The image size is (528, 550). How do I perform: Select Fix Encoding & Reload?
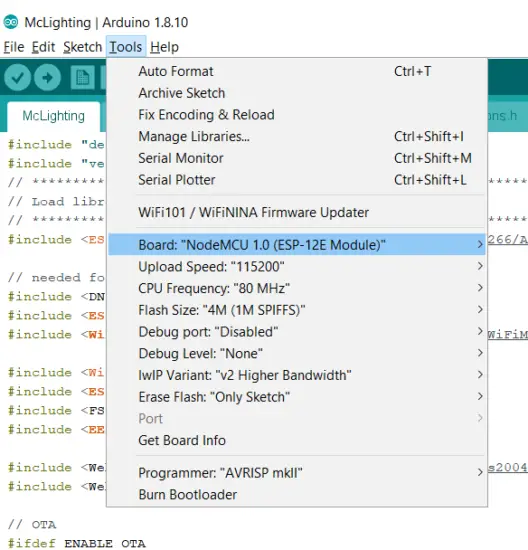tap(297, 115)
